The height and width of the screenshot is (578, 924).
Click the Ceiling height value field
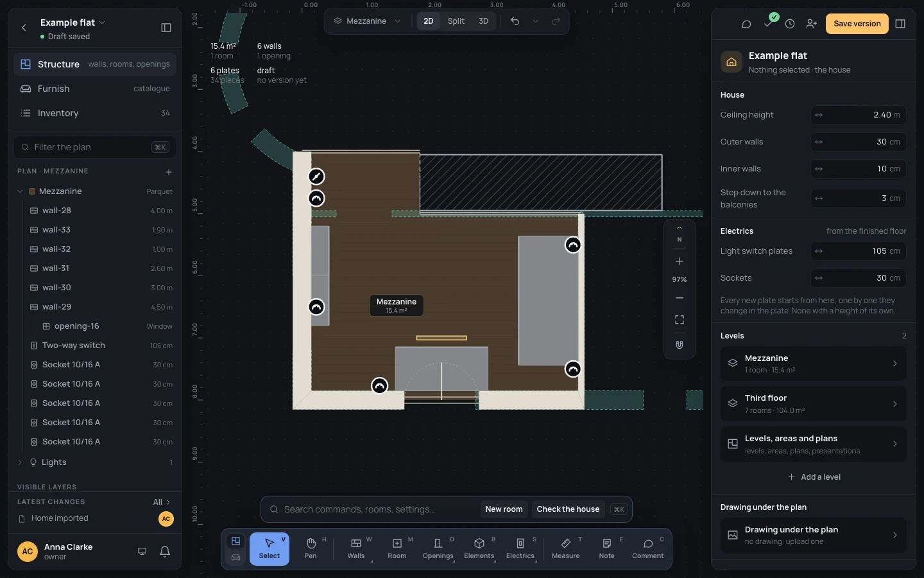(859, 115)
